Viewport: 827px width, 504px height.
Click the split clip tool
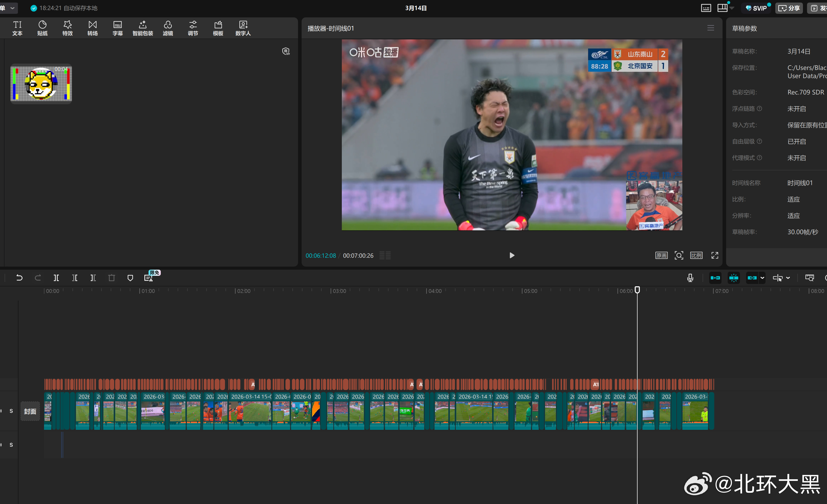(x=56, y=278)
